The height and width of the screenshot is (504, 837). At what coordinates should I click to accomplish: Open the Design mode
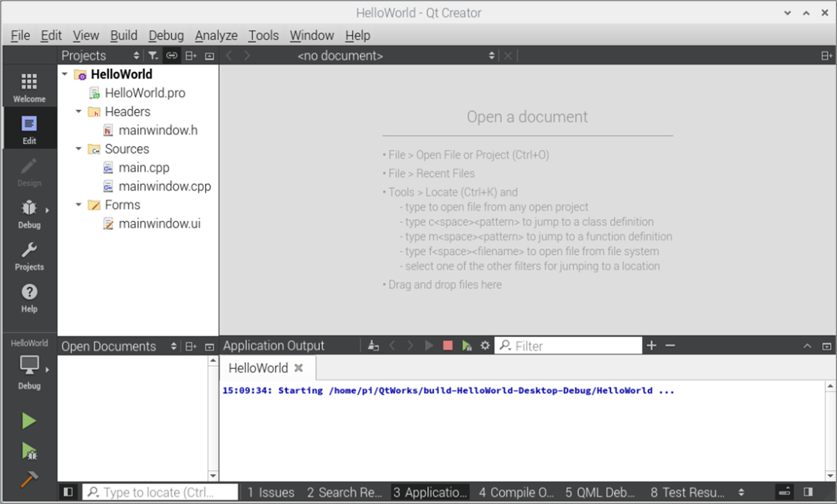(29, 172)
